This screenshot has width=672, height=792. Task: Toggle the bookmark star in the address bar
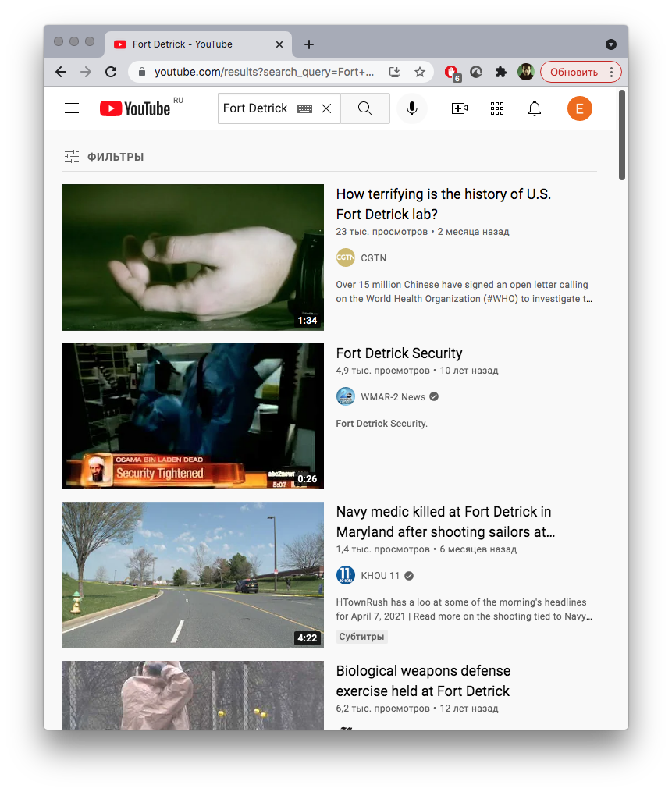(420, 71)
